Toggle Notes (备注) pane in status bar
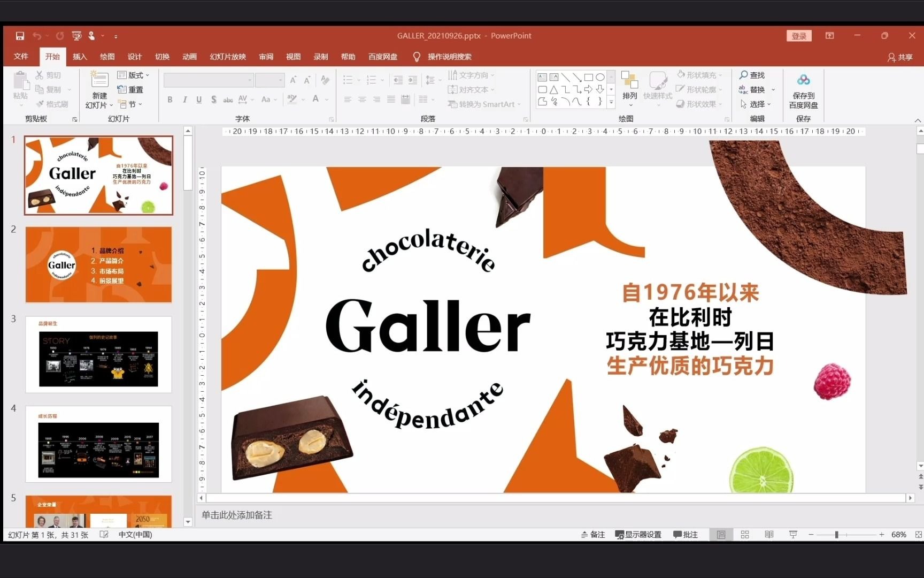The width and height of the screenshot is (924, 578). 593,535
